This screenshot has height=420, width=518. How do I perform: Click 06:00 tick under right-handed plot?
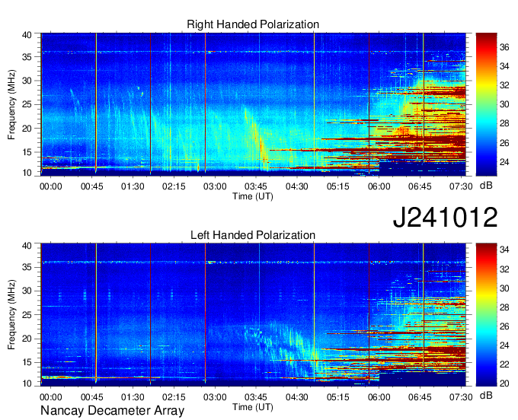tap(379, 186)
